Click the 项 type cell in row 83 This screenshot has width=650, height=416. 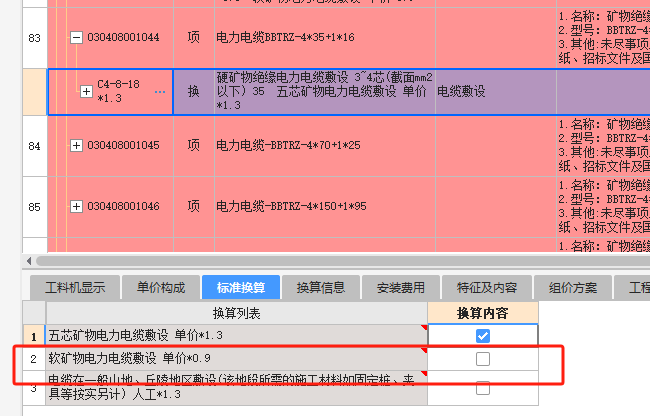click(x=194, y=38)
